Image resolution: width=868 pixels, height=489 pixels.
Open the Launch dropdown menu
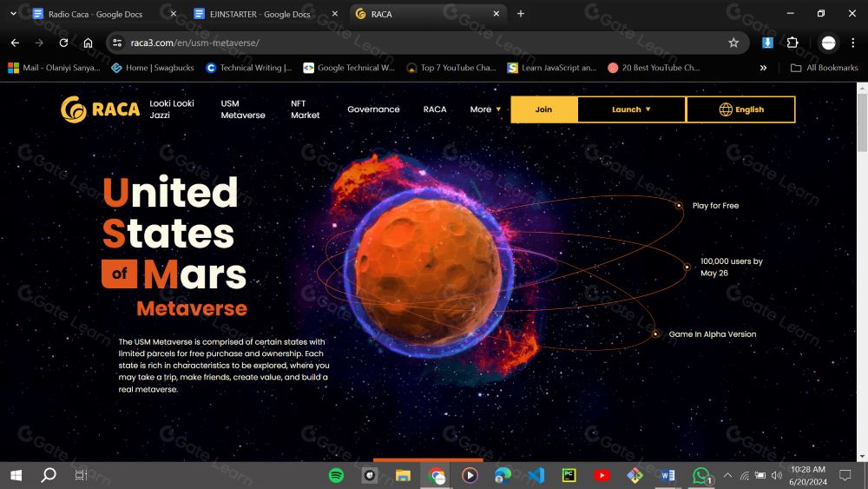(631, 109)
